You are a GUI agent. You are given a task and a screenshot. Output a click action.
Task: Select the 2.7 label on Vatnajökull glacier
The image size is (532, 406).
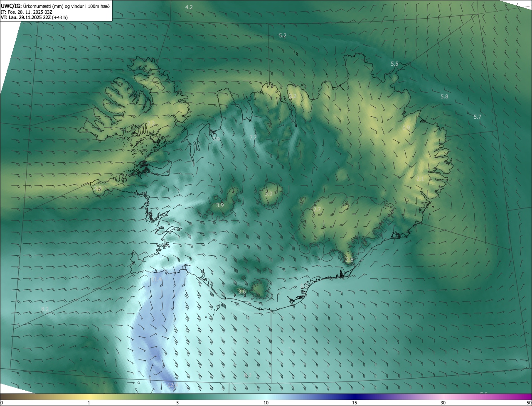point(317,209)
